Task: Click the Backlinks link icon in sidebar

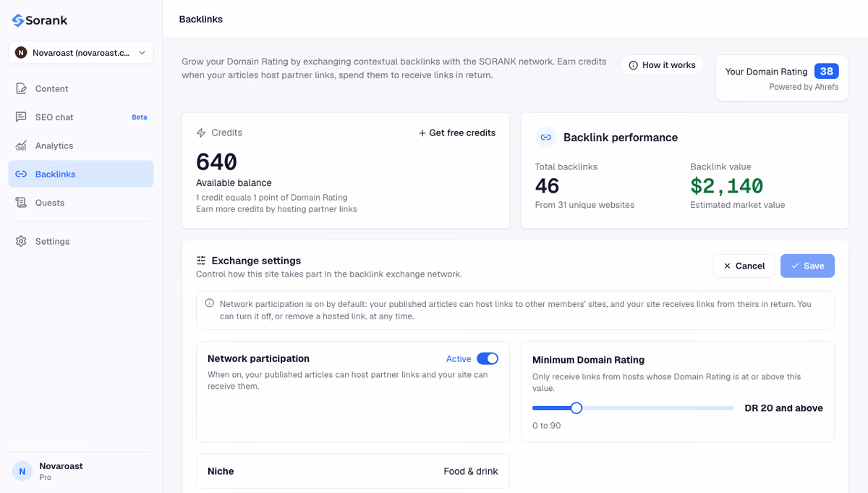Action: tap(21, 174)
